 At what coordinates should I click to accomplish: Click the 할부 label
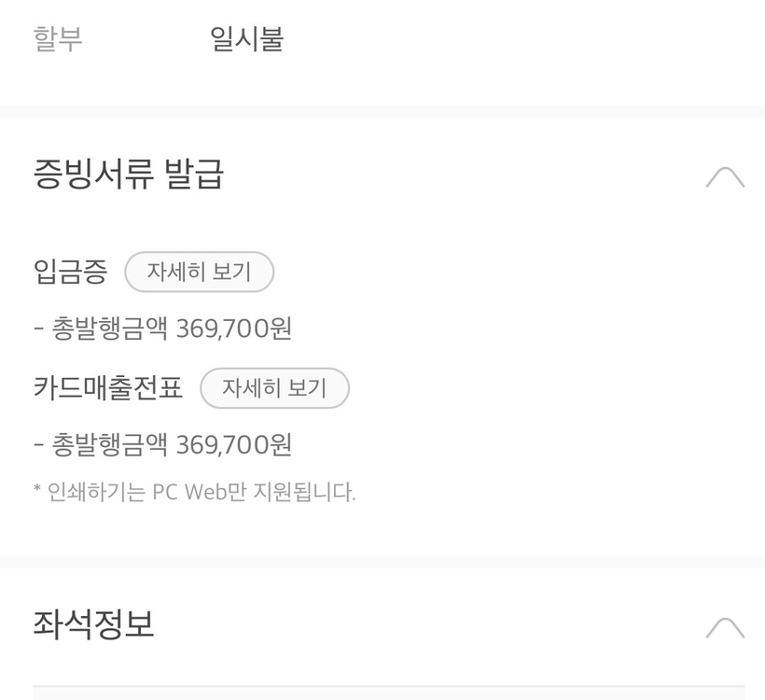tap(56, 38)
